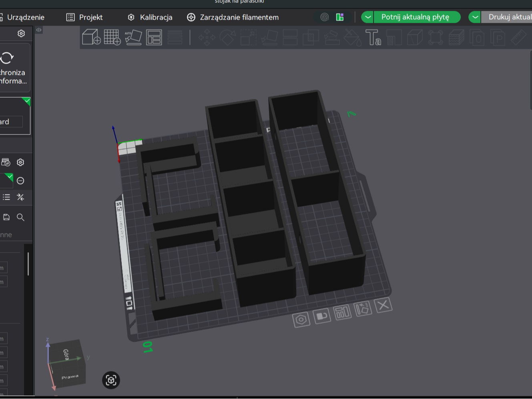Click the Potnij aktualną płytę button
The width and height of the screenshot is (532, 399).
pyautogui.click(x=415, y=17)
